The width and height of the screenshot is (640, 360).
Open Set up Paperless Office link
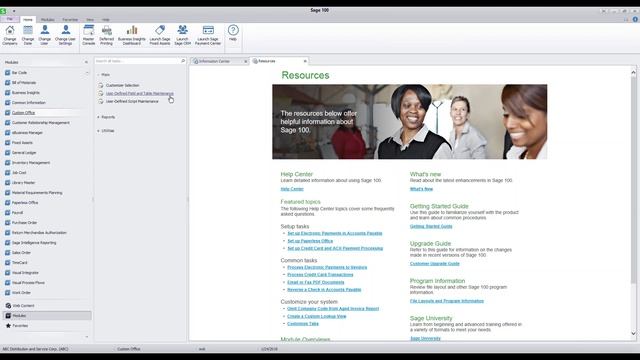tap(310, 241)
